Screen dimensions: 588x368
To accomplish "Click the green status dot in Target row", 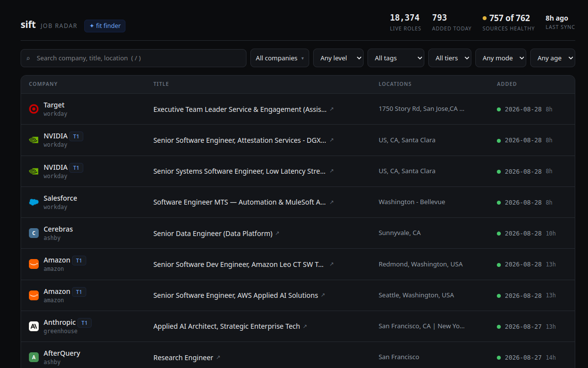I will click(x=499, y=109).
